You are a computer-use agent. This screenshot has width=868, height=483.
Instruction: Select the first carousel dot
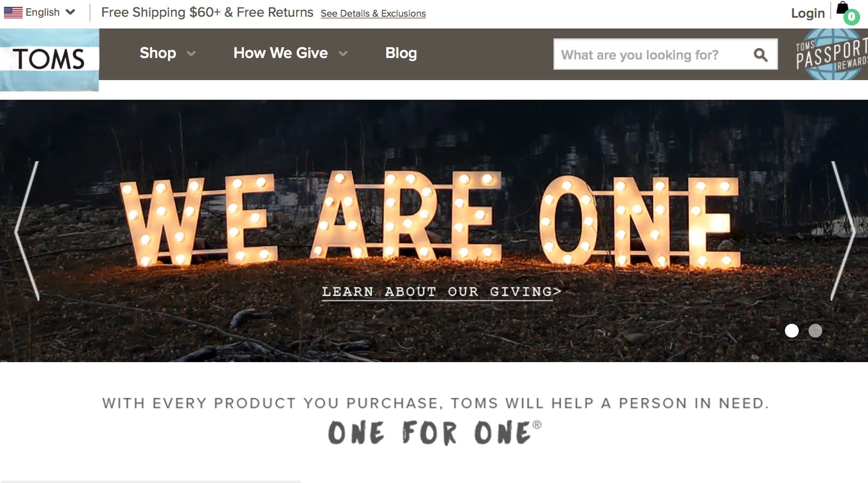(x=792, y=331)
